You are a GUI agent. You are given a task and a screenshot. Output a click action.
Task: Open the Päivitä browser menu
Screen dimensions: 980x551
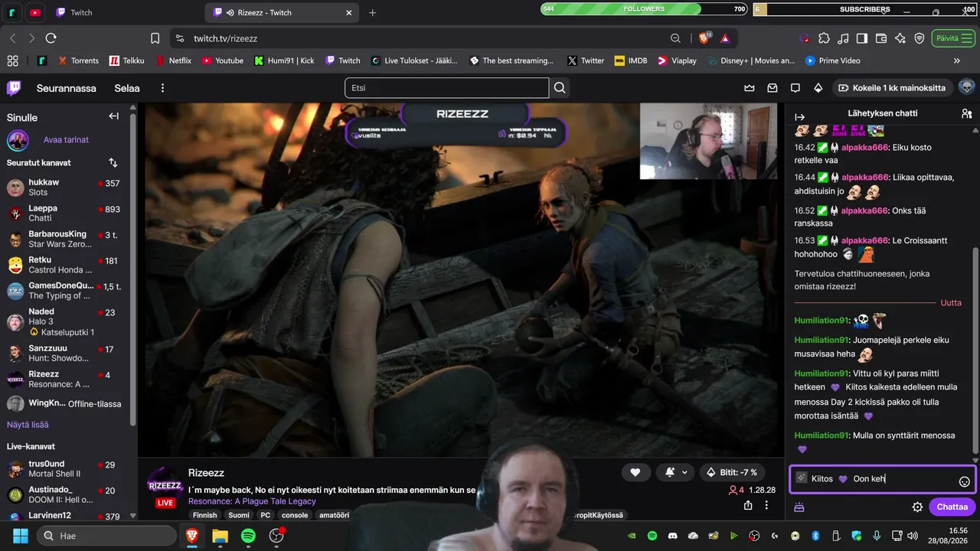(x=952, y=38)
